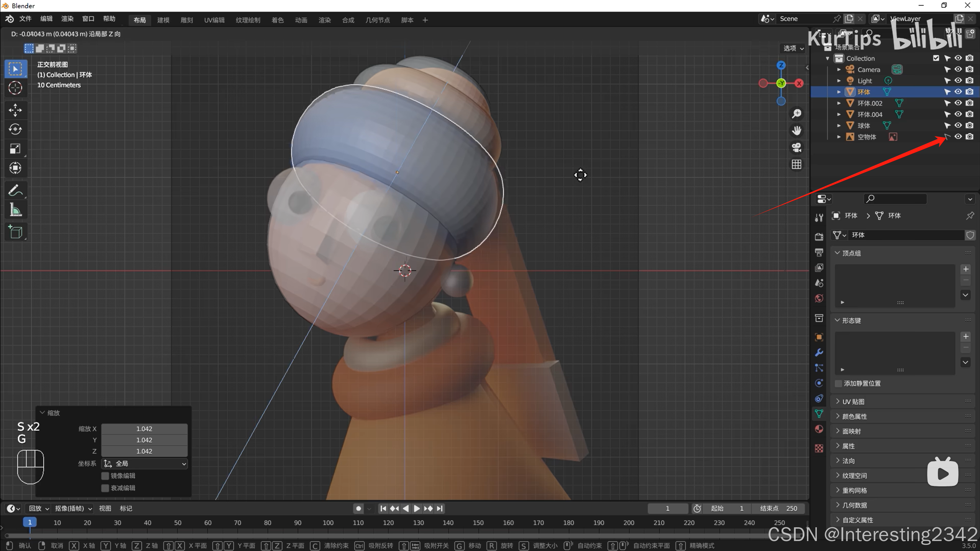Open the 文件 menu
Image resolution: width=980 pixels, height=551 pixels.
[25, 19]
